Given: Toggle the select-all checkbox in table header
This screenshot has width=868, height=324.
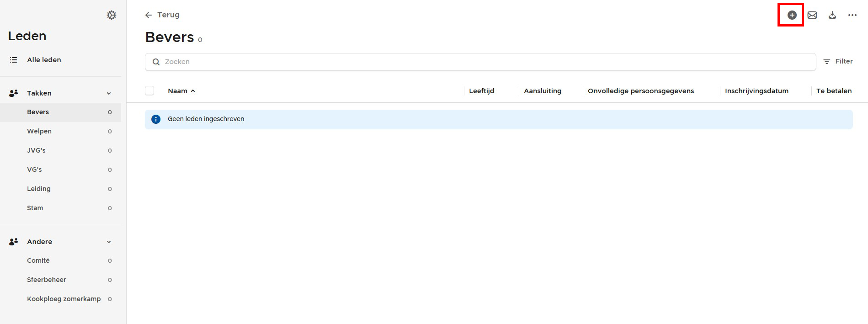Looking at the screenshot, I should [x=149, y=91].
